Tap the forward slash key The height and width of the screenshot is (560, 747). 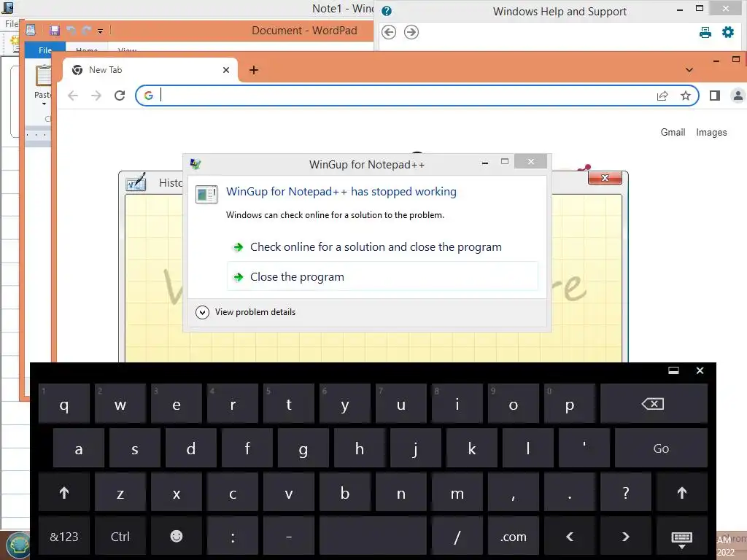[x=457, y=537]
